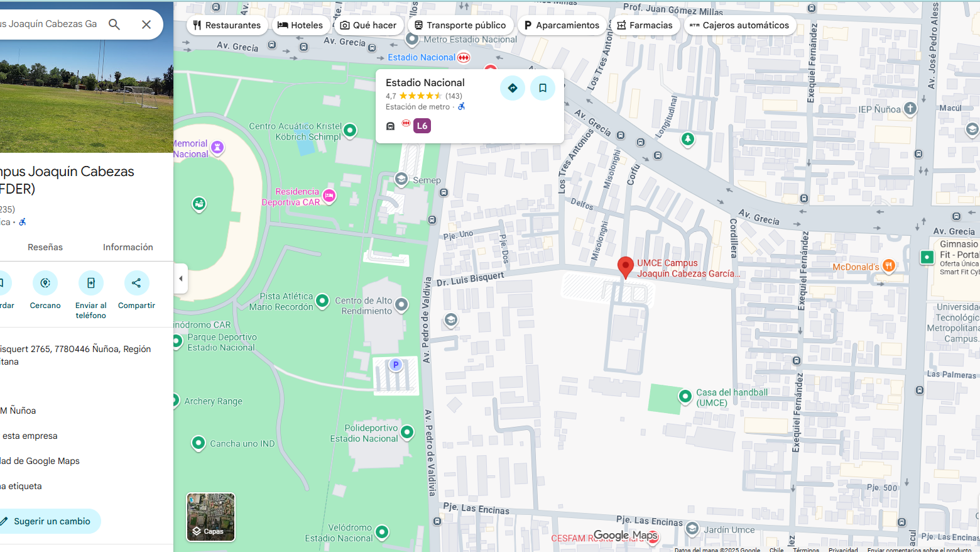Click directions icon in Estadio Nacional card

513,88
